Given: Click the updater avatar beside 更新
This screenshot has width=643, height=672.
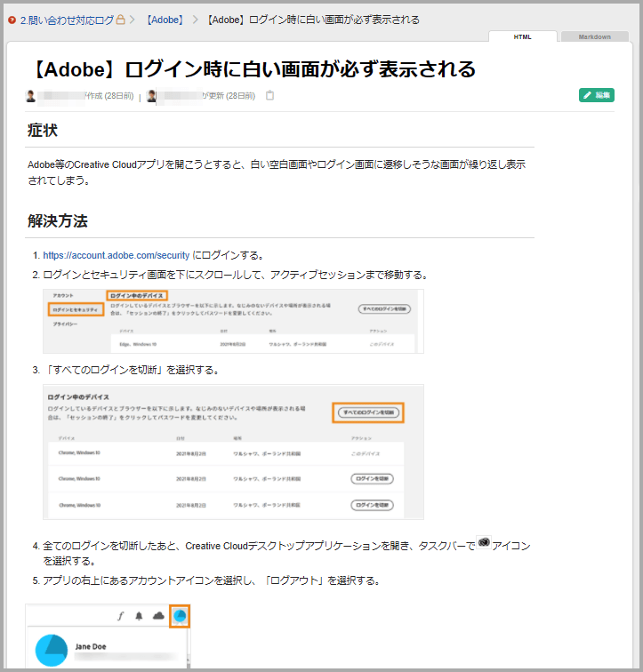Looking at the screenshot, I should tap(151, 96).
